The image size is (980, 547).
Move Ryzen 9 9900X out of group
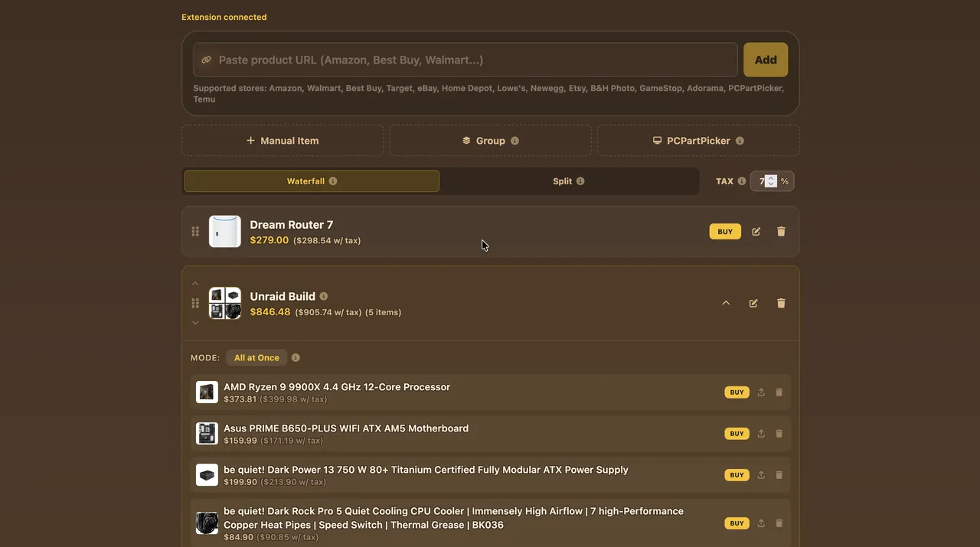(x=761, y=392)
